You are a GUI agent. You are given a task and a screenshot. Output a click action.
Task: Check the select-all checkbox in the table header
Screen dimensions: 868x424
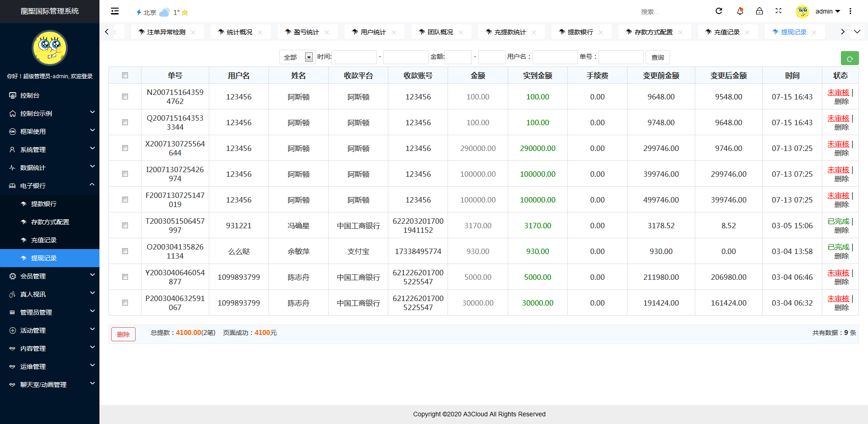tap(125, 75)
